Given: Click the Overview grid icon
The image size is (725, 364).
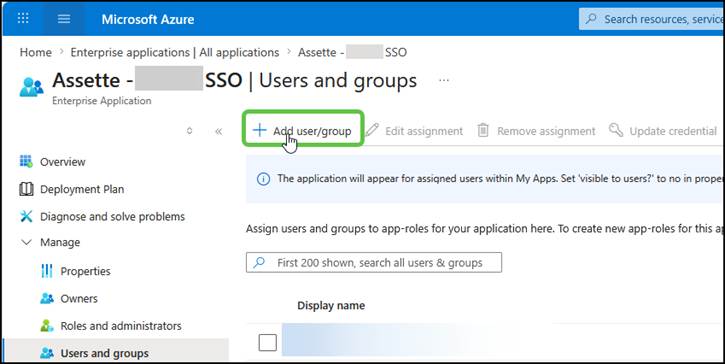Looking at the screenshot, I should pos(26,161).
